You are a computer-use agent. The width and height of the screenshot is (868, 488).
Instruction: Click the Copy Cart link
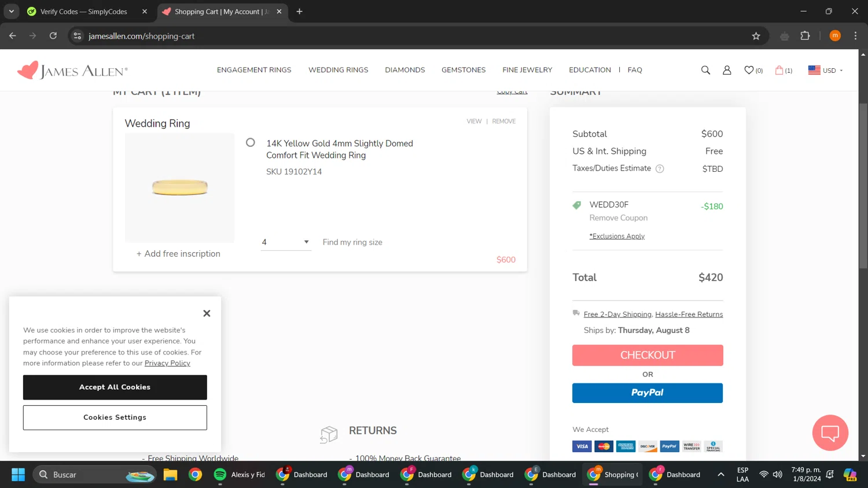512,92
